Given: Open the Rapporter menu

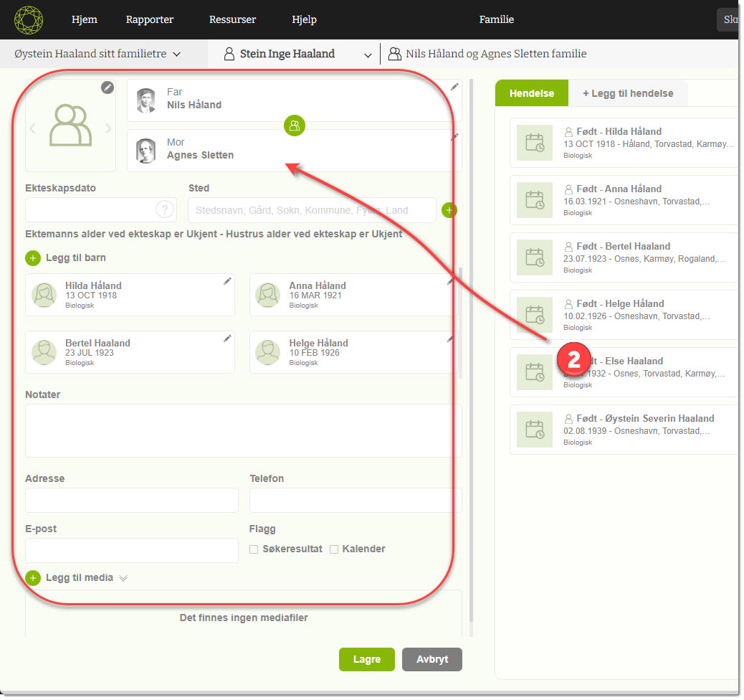Looking at the screenshot, I should 149,19.
